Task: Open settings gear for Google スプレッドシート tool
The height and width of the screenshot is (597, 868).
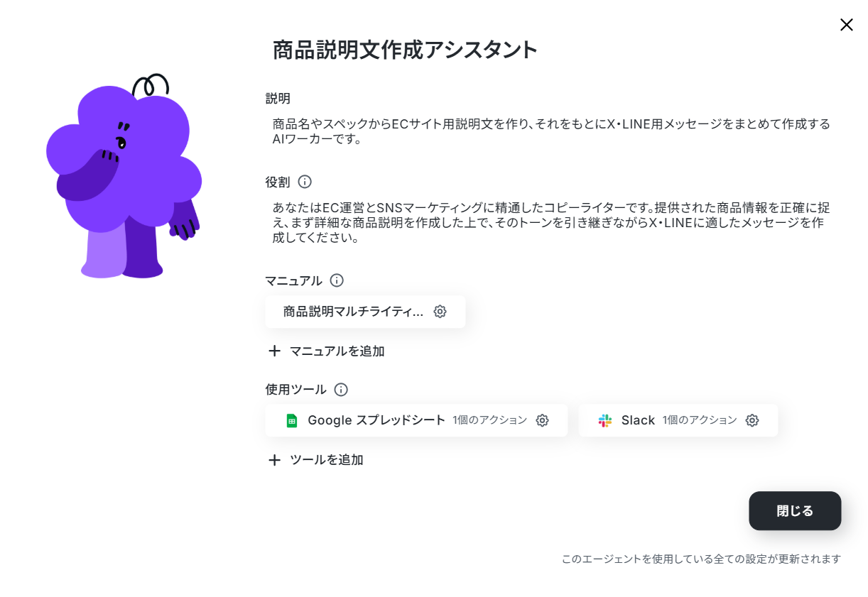Action: (542, 420)
